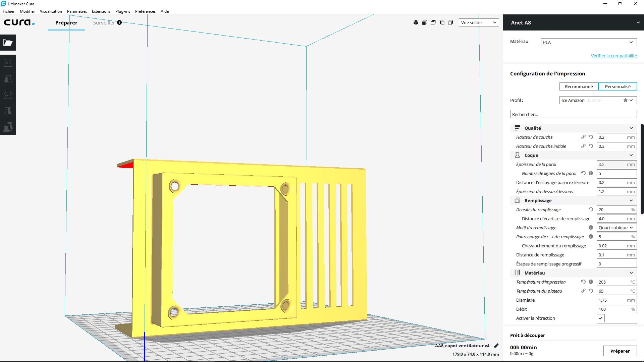Switch camera to front view
This screenshot has width=644, height=362.
pos(424,22)
